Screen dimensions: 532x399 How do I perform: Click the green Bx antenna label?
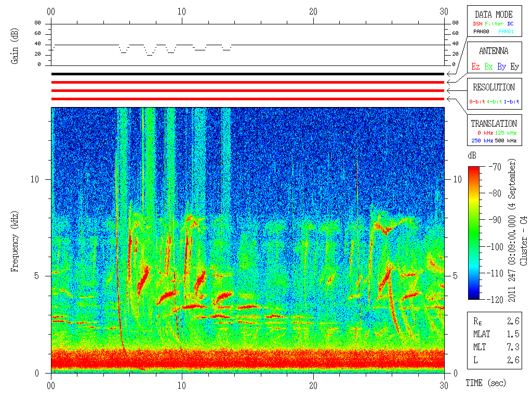(488, 66)
